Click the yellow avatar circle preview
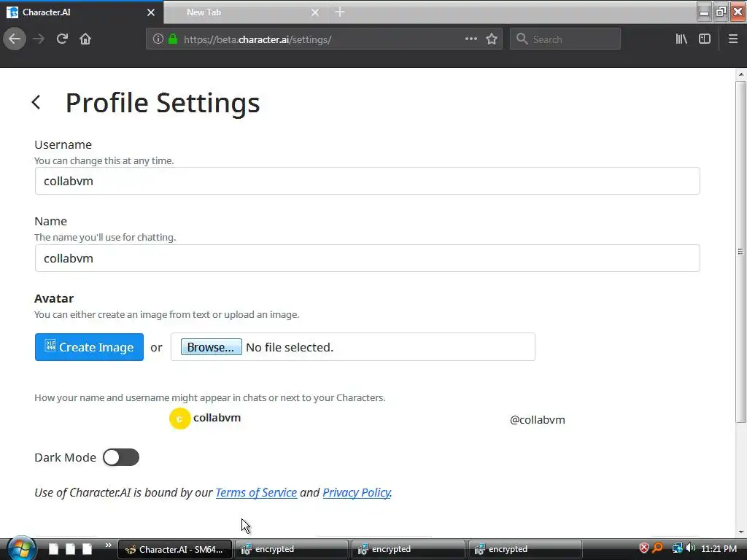 pos(179,419)
